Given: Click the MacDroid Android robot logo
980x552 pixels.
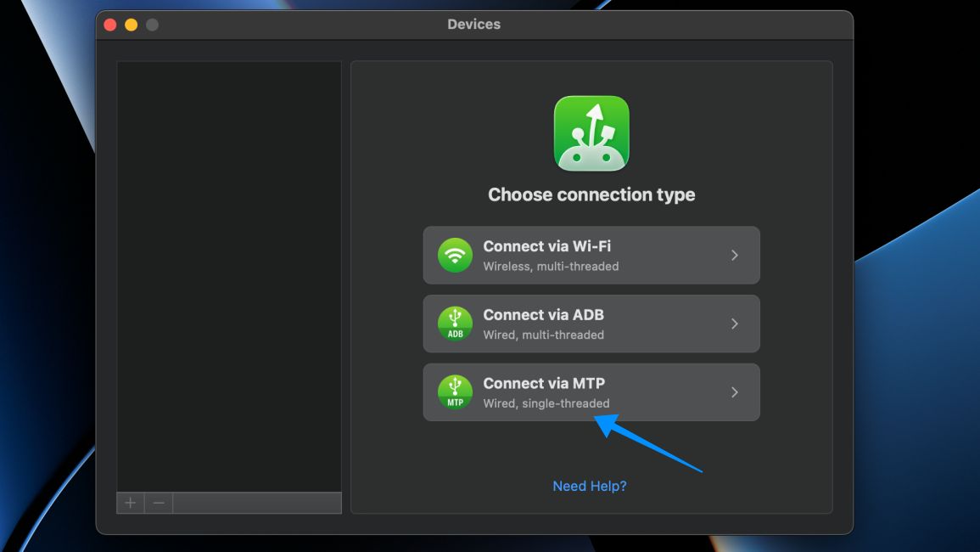Looking at the screenshot, I should [591, 133].
